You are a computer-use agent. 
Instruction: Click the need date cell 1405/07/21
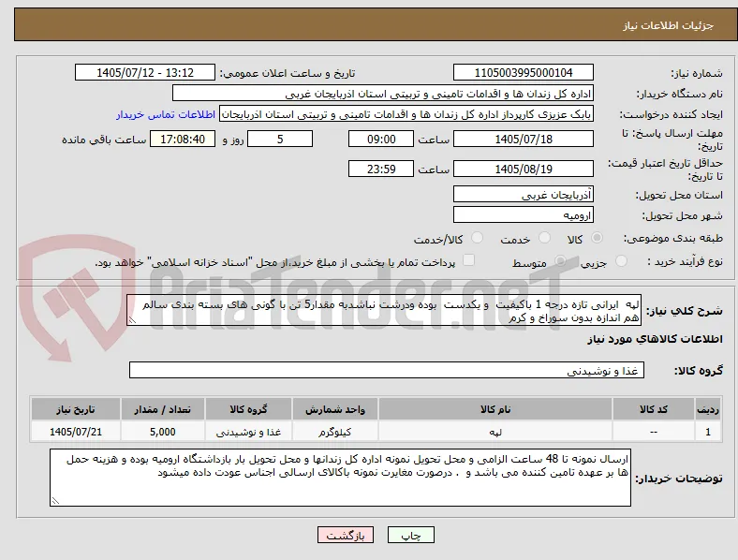tap(76, 431)
